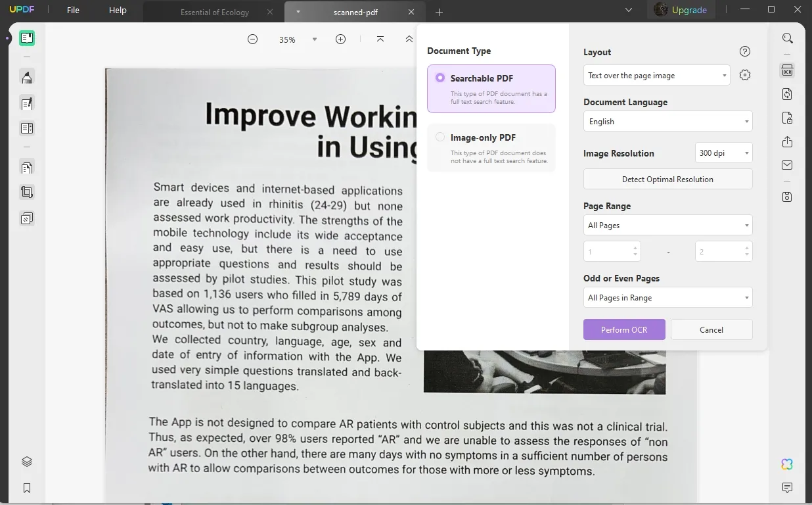Select the Comment highlighter tool
This screenshot has height=505, width=812.
pos(27,78)
